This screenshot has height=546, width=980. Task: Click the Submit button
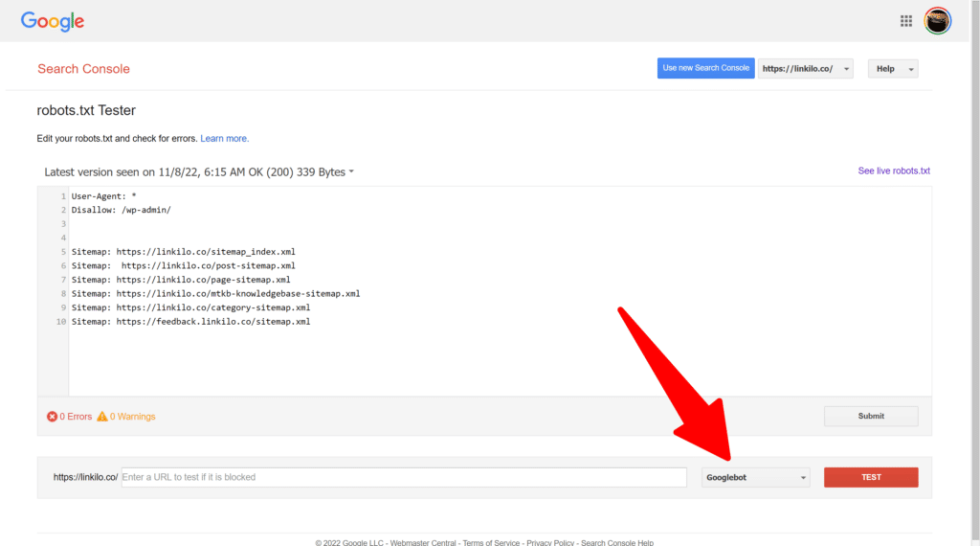[x=871, y=416]
